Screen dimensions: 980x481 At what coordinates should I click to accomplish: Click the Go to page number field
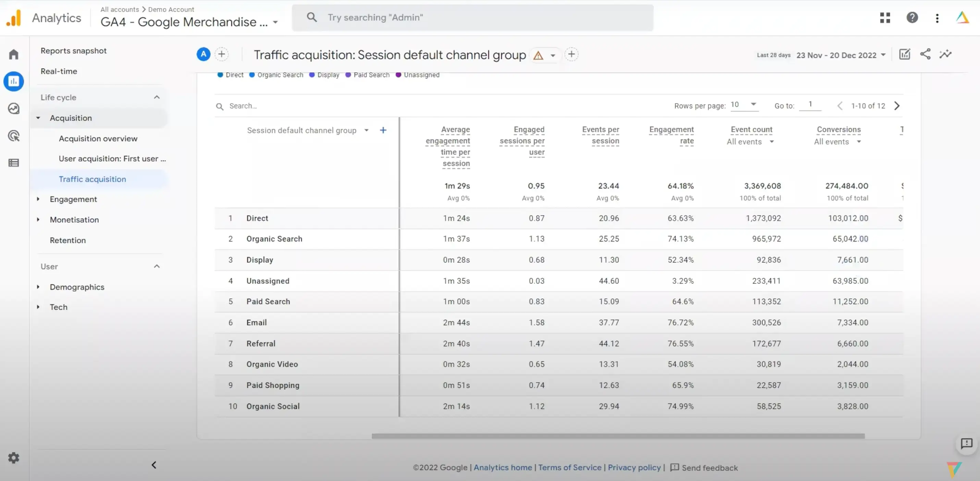[810, 104]
